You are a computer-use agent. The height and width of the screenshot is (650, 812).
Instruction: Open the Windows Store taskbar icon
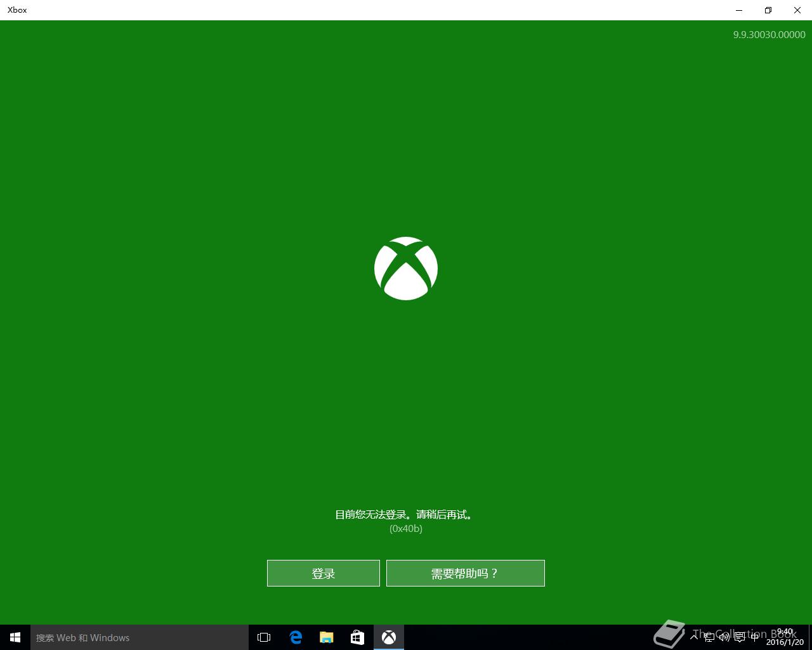click(358, 637)
